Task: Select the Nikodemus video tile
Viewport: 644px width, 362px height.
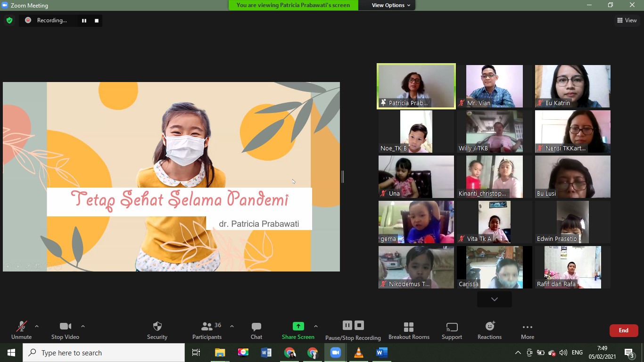Action: click(416, 267)
